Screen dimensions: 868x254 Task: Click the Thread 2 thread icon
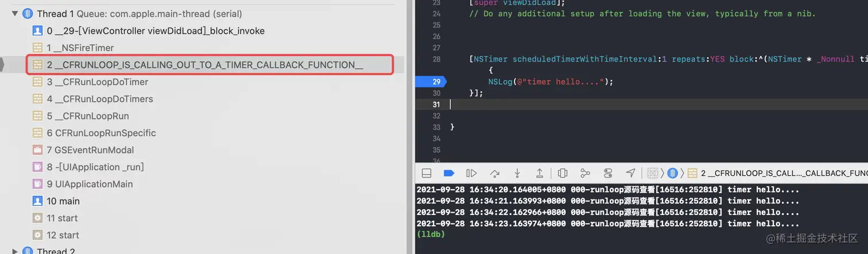coord(27,251)
